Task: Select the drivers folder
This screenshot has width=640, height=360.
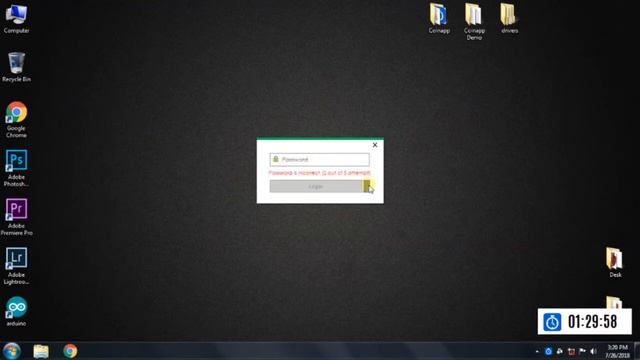Action: tap(509, 19)
